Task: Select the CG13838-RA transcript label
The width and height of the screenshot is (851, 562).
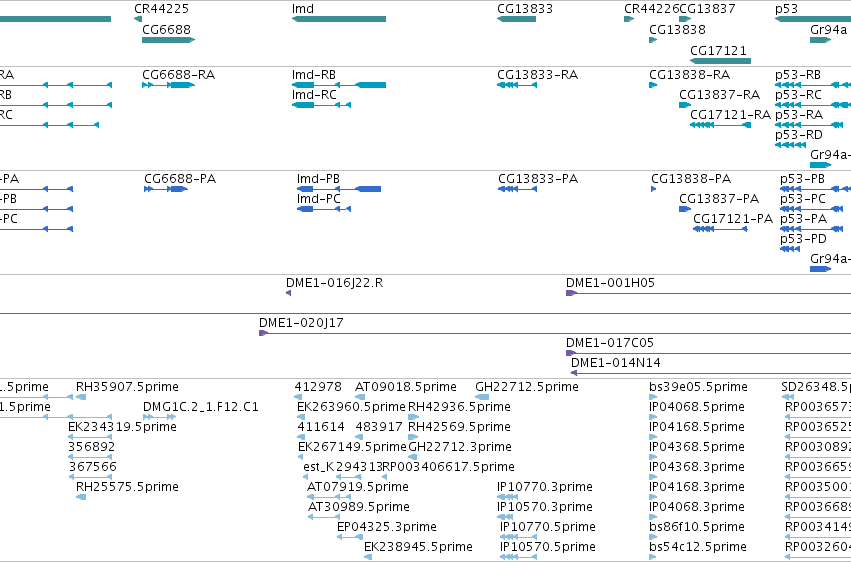Action: pyautogui.click(x=689, y=75)
